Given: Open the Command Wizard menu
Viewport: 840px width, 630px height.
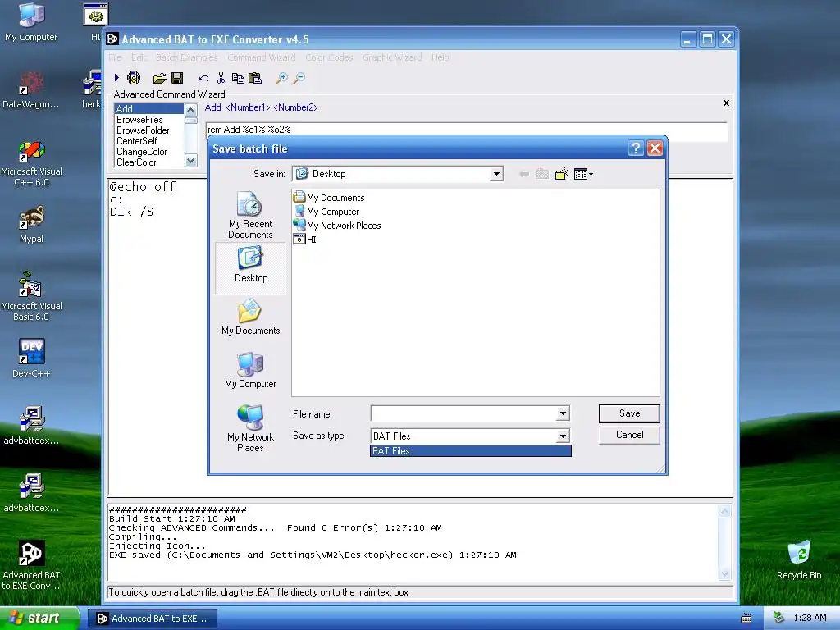Looking at the screenshot, I should click(262, 57).
